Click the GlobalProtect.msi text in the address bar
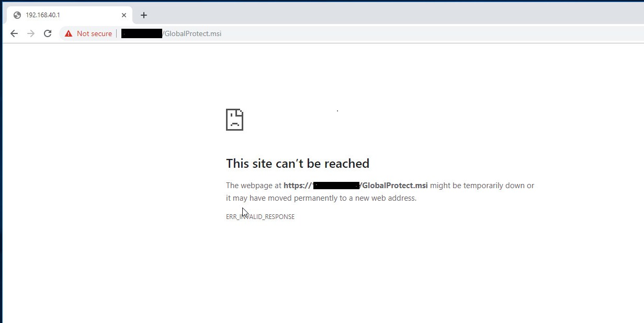 (193, 33)
